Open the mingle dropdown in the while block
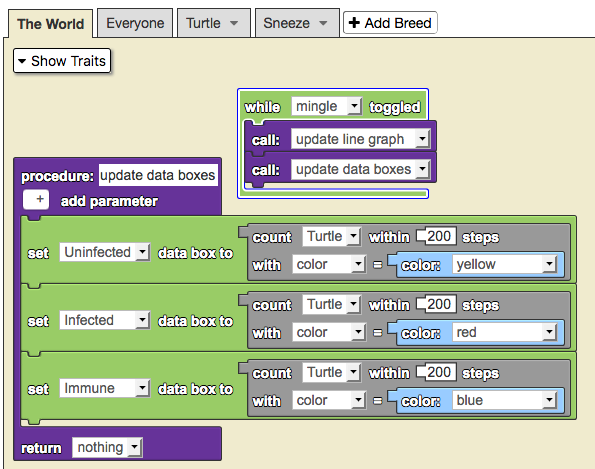Viewport: 595px width, 469px height. [326, 106]
